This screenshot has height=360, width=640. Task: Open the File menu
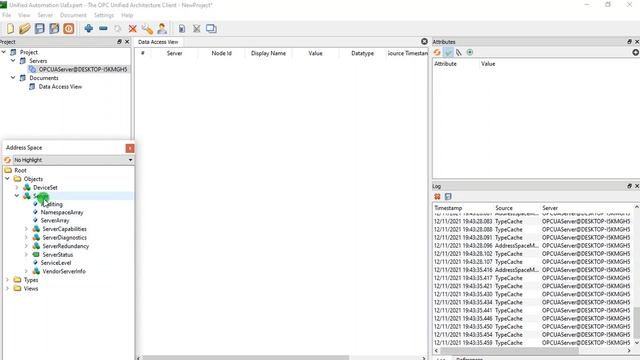click(x=7, y=15)
